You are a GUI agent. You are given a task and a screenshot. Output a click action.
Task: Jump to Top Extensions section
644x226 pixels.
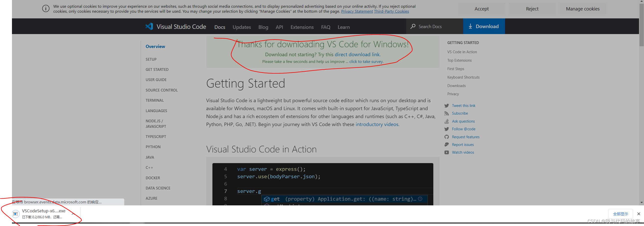click(x=459, y=60)
